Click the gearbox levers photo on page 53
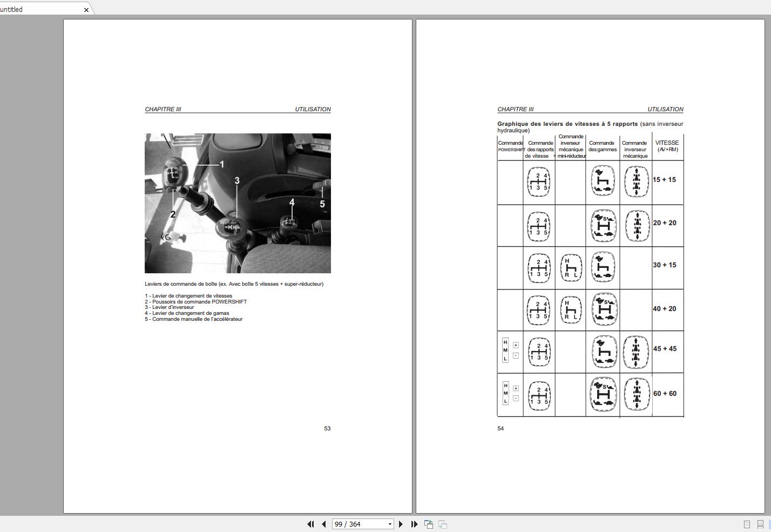 click(x=238, y=203)
